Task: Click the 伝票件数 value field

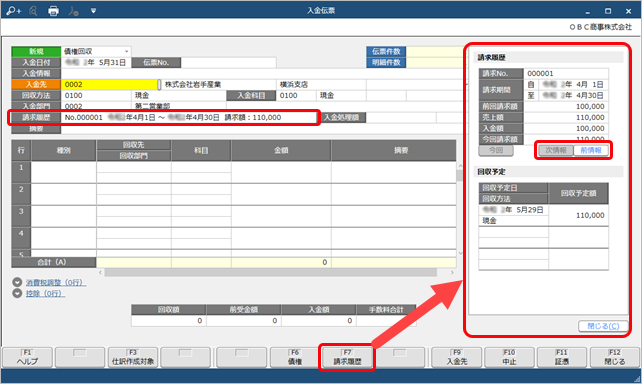Action: click(434, 51)
